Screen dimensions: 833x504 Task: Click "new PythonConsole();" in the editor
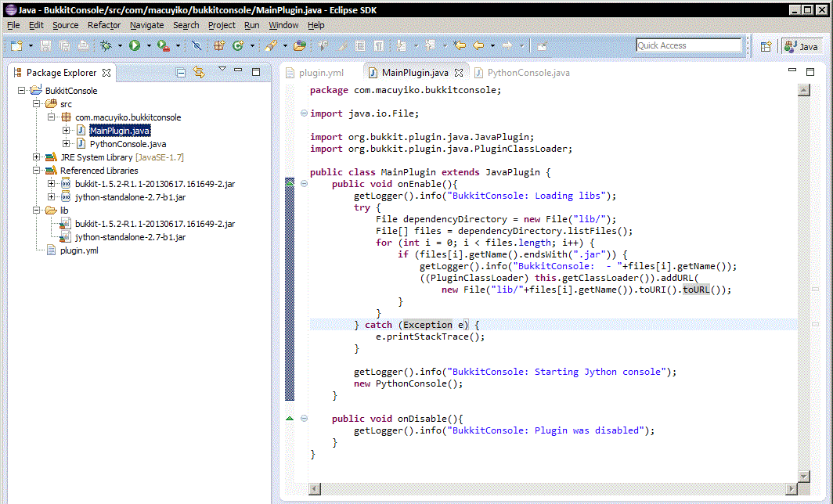coord(409,383)
